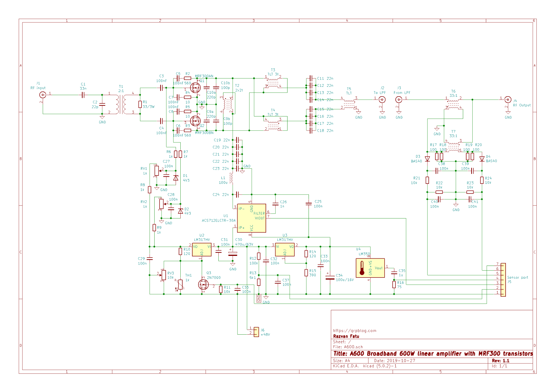Click the U3 LM317HV regulator block

pos(285,250)
